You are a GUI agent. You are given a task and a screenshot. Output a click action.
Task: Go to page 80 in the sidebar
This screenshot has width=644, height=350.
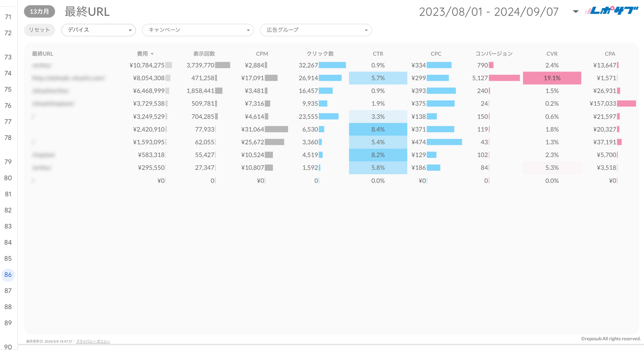(x=8, y=178)
